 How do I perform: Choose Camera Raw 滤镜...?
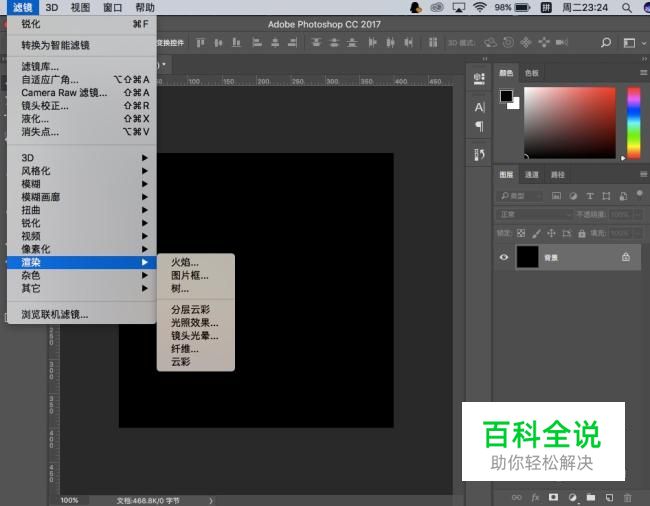pos(82,93)
